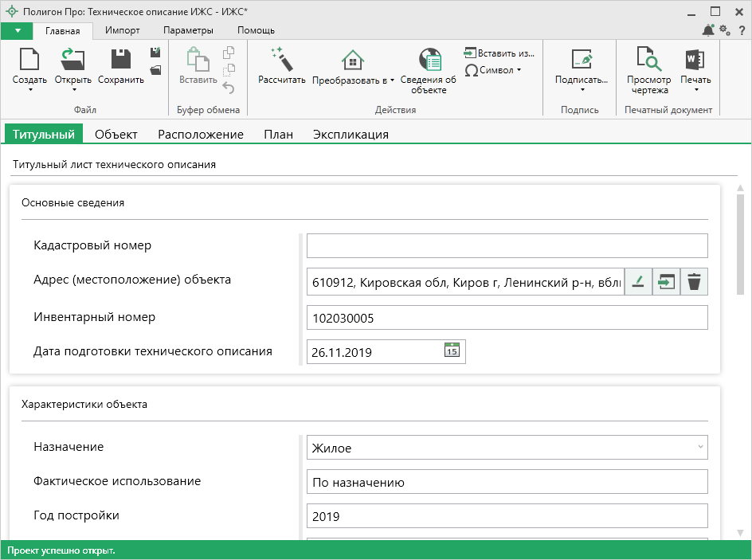Open the Символ dropdown menu
The image size is (752, 560).
(x=494, y=70)
